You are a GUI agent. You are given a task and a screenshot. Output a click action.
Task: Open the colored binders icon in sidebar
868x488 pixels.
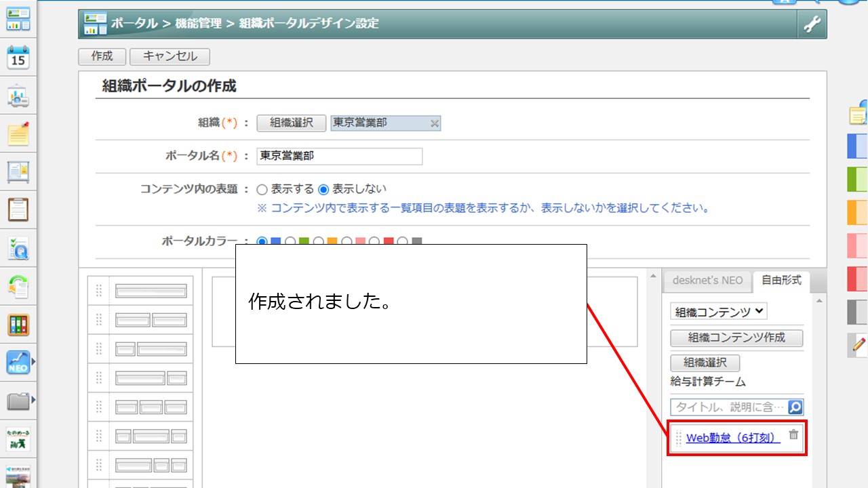click(x=18, y=325)
